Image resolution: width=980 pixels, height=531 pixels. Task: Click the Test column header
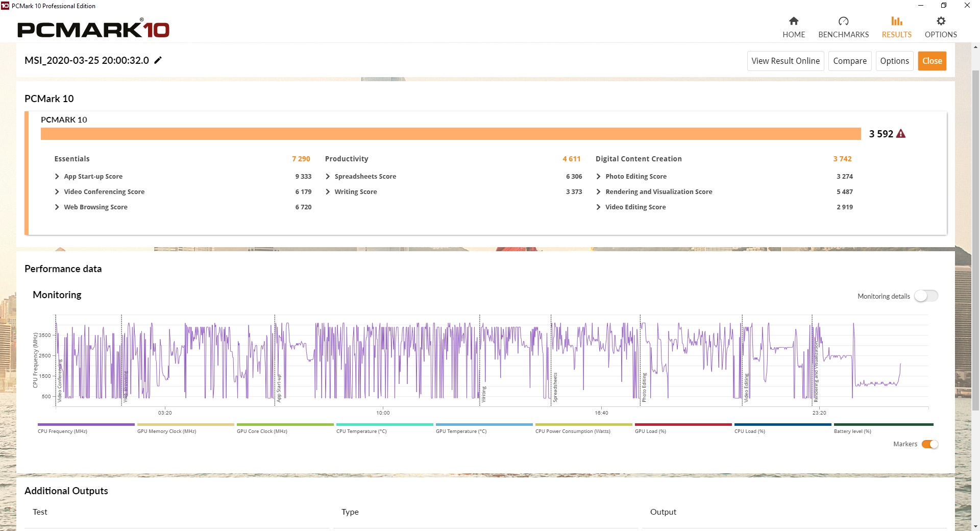pyautogui.click(x=40, y=512)
